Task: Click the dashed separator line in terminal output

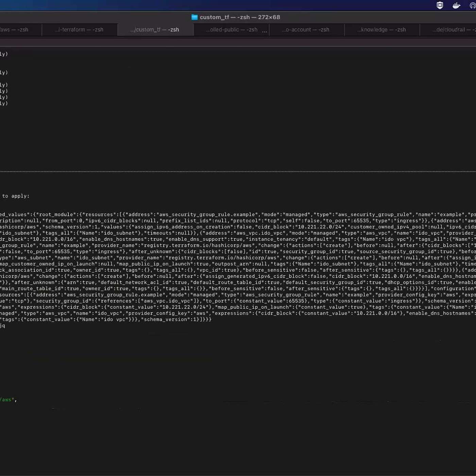Action: (x=238, y=172)
